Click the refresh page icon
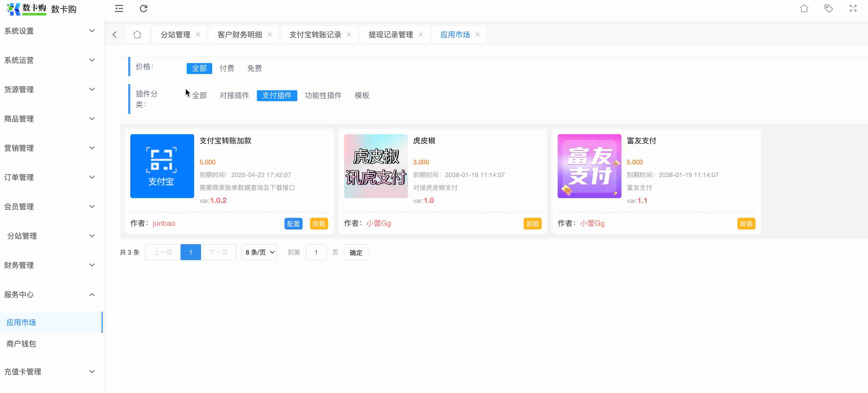Image resolution: width=868 pixels, height=393 pixels. (144, 9)
